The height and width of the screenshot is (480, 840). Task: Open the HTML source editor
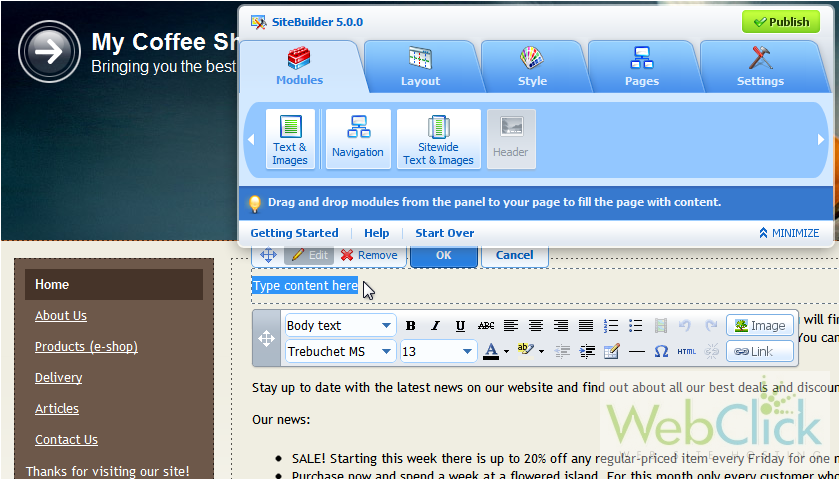(686, 351)
